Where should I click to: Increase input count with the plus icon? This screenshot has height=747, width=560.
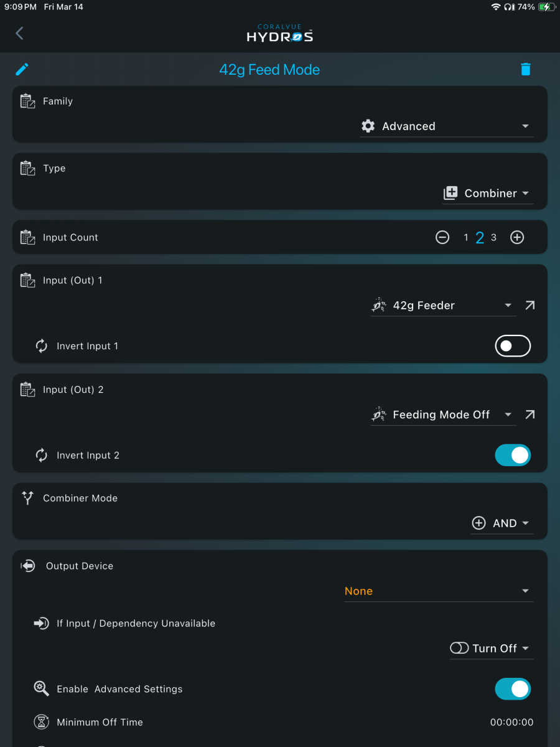[x=517, y=237]
